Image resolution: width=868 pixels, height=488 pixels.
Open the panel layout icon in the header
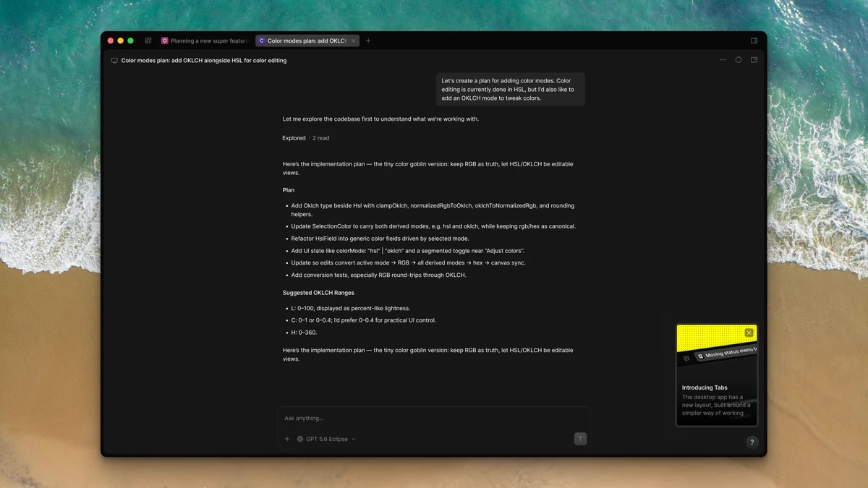754,60
